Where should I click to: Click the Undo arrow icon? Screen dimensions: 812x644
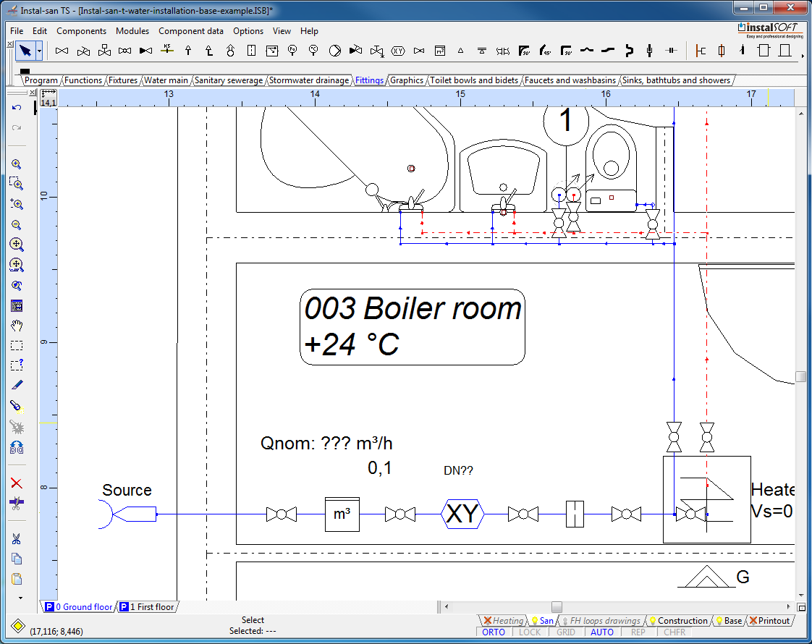(x=17, y=108)
